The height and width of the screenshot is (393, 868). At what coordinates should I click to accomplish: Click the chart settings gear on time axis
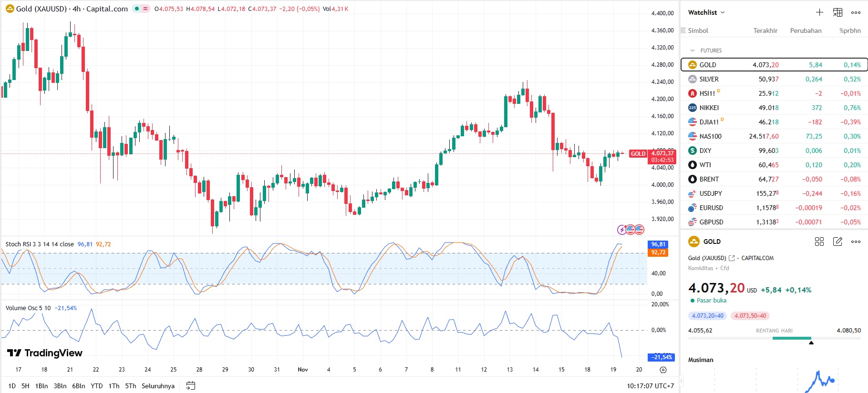663,370
